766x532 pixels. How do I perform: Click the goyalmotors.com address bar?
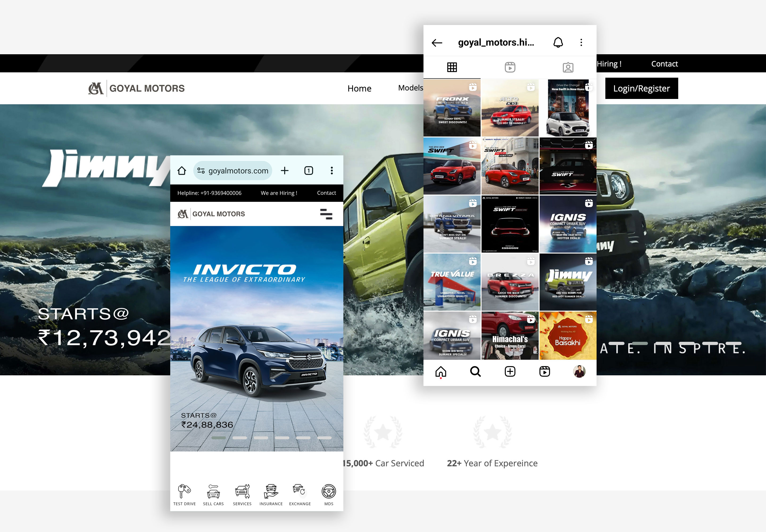233,171
